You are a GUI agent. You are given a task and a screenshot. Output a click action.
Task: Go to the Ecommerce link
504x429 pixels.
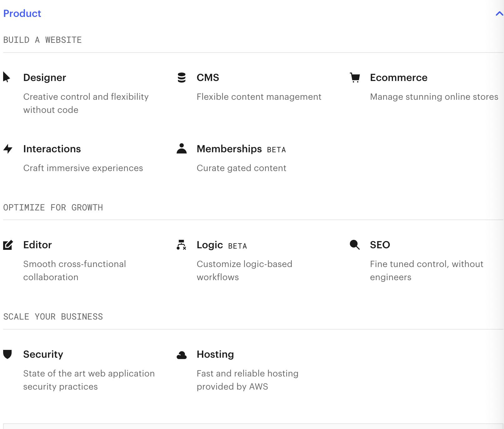click(x=399, y=78)
